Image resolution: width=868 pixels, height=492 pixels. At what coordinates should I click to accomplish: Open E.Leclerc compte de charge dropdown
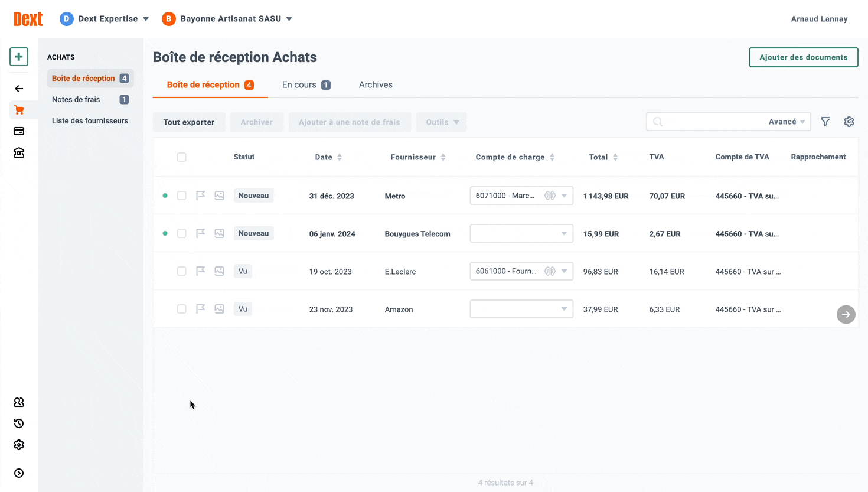564,271
